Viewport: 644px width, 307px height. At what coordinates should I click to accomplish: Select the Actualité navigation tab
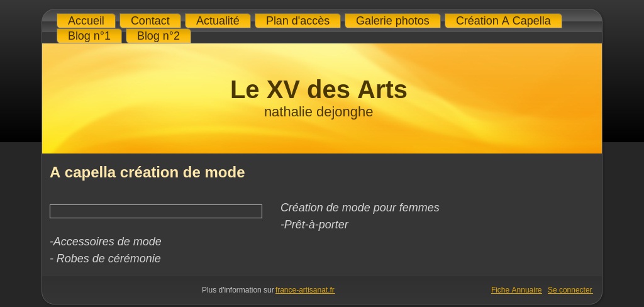coord(218,21)
